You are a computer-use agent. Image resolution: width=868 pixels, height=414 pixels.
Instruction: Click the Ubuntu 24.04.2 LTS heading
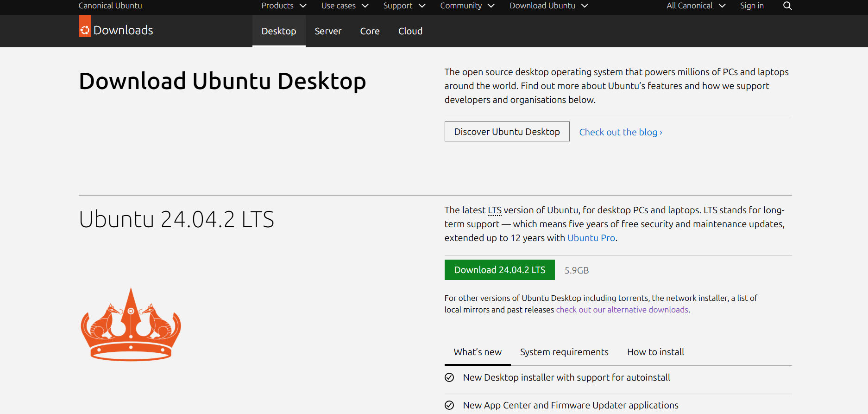pyautogui.click(x=176, y=219)
